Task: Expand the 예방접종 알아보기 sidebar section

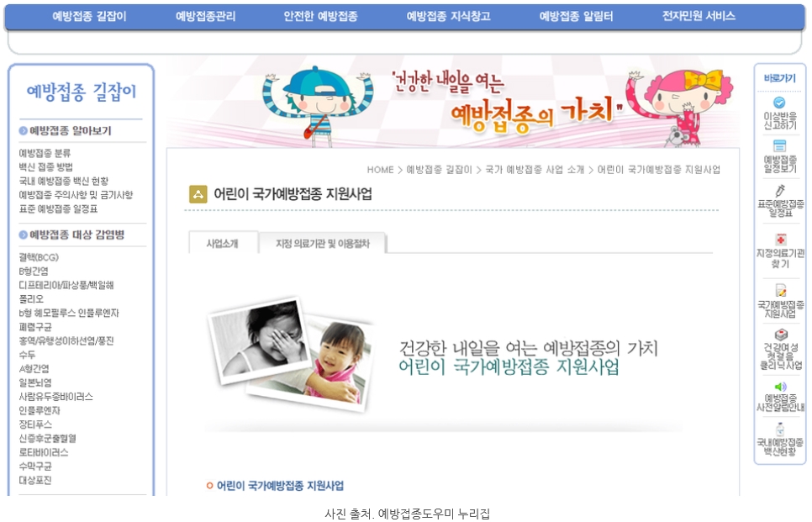Action: [66, 131]
